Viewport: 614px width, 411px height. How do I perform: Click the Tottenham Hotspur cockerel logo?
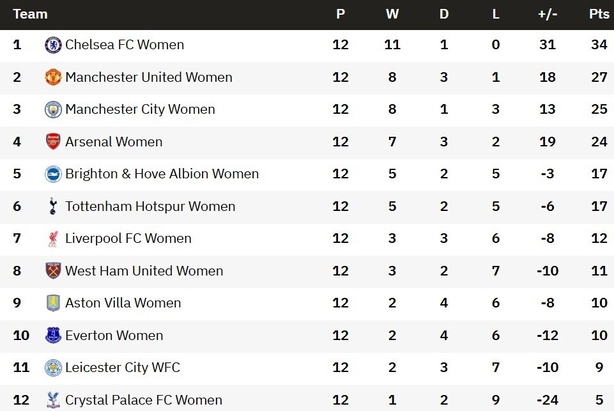tap(53, 206)
